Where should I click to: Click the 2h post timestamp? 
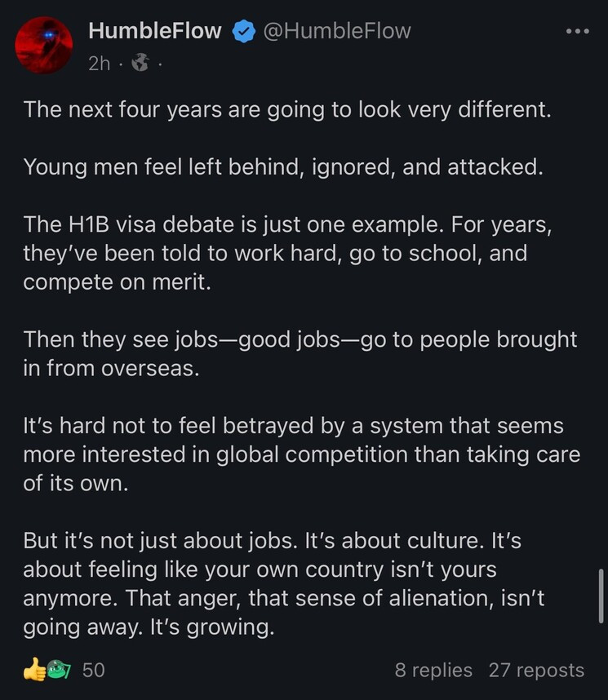tap(99, 64)
